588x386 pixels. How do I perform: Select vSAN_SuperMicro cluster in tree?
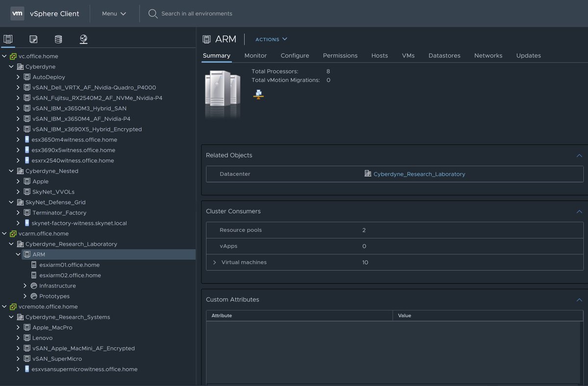(57, 359)
